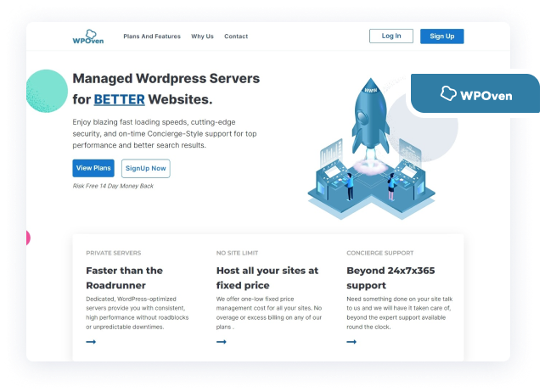
Task: Click "Risk Free 14 Day Money Back" text
Action: [113, 186]
